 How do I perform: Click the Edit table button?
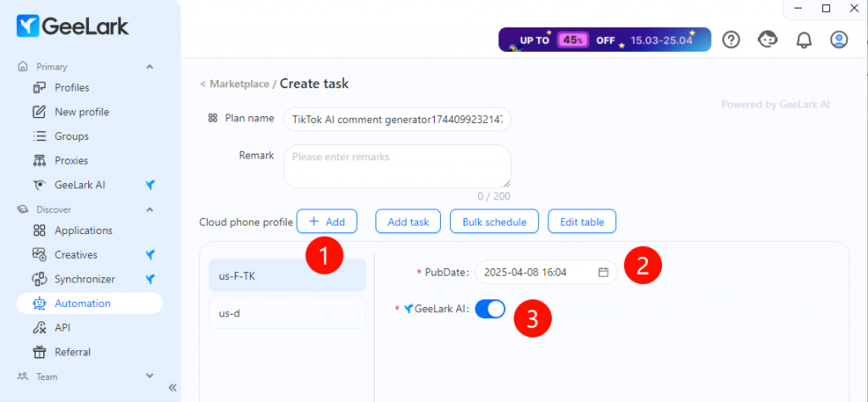tap(581, 221)
